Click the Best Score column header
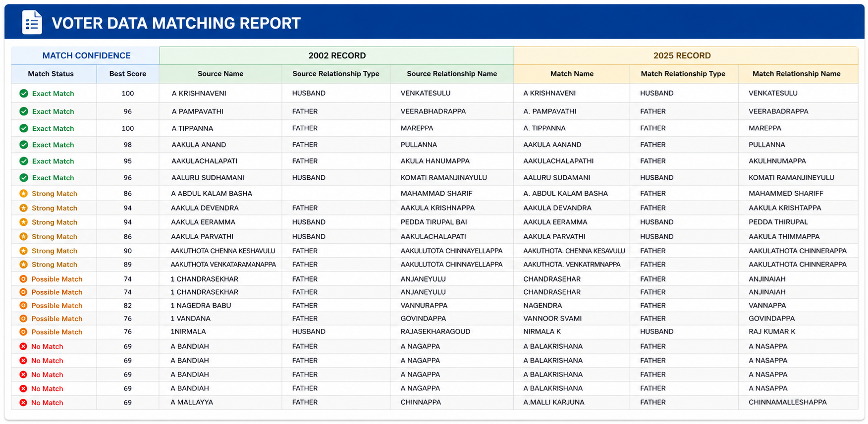Image resolution: width=868 pixels, height=424 pixels. [128, 74]
